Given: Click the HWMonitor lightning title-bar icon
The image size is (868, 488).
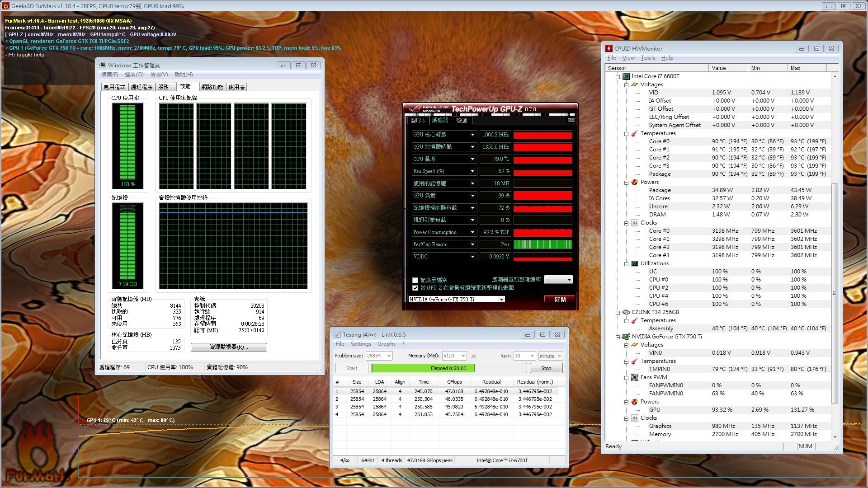Looking at the screenshot, I should tap(609, 48).
